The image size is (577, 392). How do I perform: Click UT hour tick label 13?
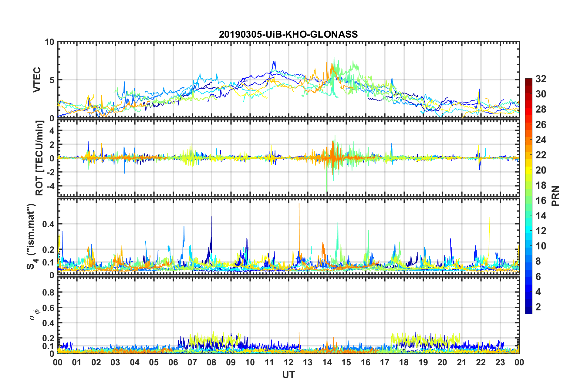pyautogui.click(x=308, y=362)
